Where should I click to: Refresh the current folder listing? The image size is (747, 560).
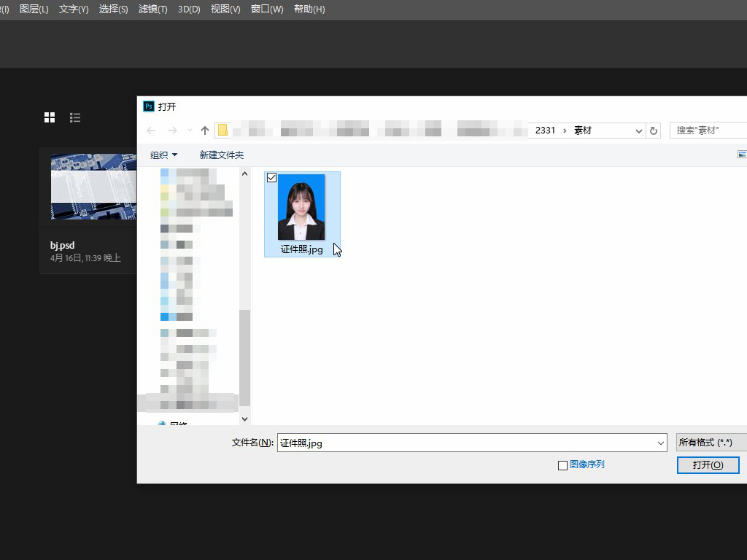pyautogui.click(x=654, y=131)
